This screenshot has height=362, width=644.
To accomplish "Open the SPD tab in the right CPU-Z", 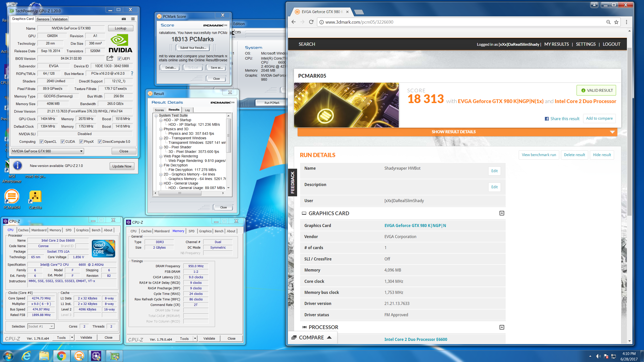I will [x=192, y=231].
